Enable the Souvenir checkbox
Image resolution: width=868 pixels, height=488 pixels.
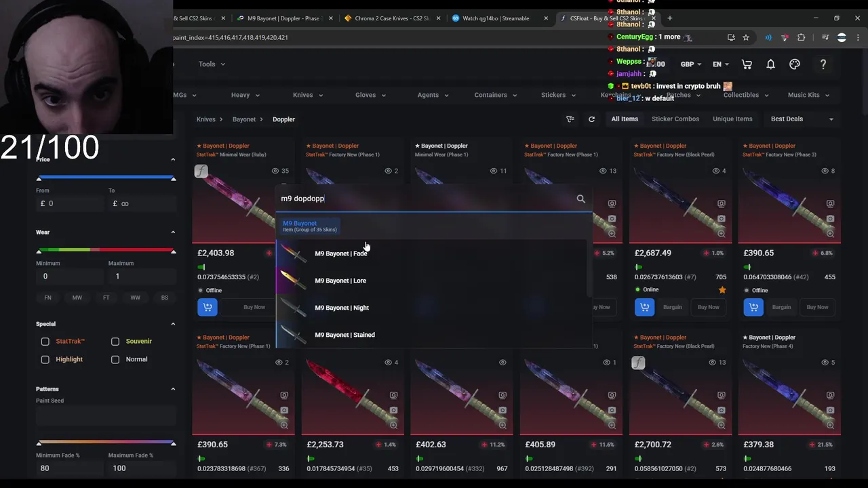point(115,342)
